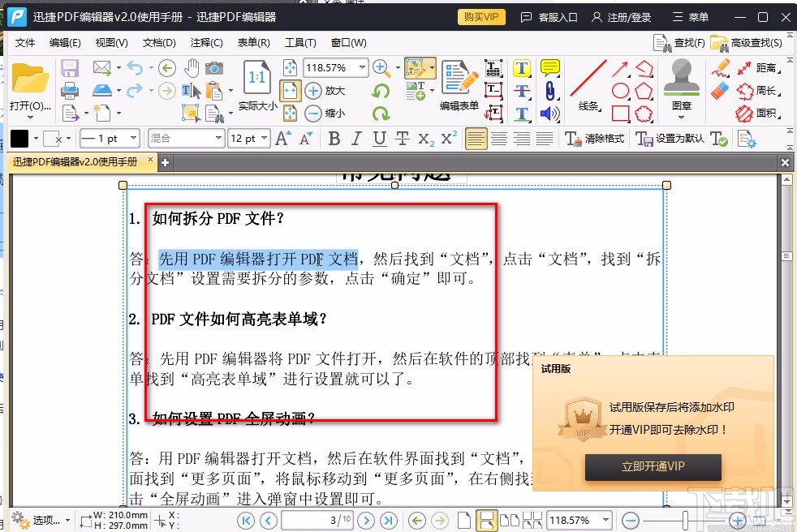Open the font size dropdown
This screenshot has width=797, height=532.
pos(263,139)
